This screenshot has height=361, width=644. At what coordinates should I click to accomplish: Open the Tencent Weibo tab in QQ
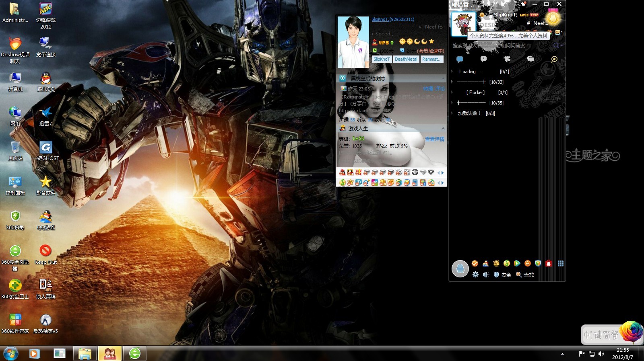[x=554, y=59]
